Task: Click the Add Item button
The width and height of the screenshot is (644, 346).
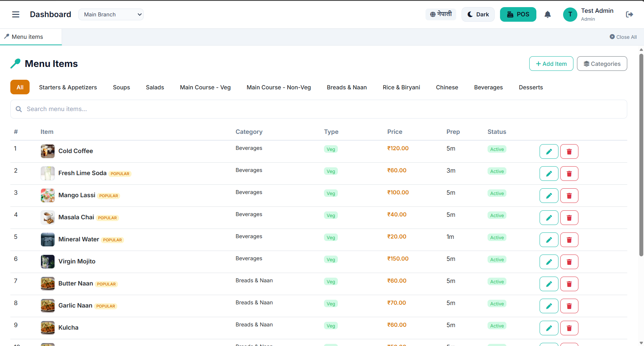Action: (551, 63)
